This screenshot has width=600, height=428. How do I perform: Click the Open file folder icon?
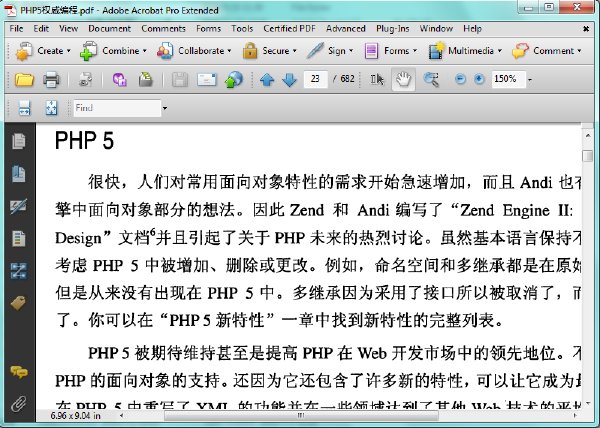[x=24, y=80]
